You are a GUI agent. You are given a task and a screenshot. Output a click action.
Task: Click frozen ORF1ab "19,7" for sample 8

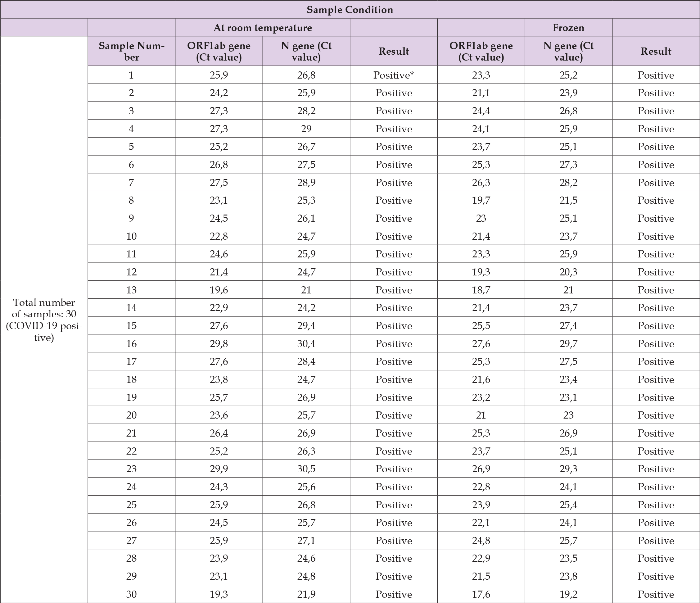[x=481, y=201]
